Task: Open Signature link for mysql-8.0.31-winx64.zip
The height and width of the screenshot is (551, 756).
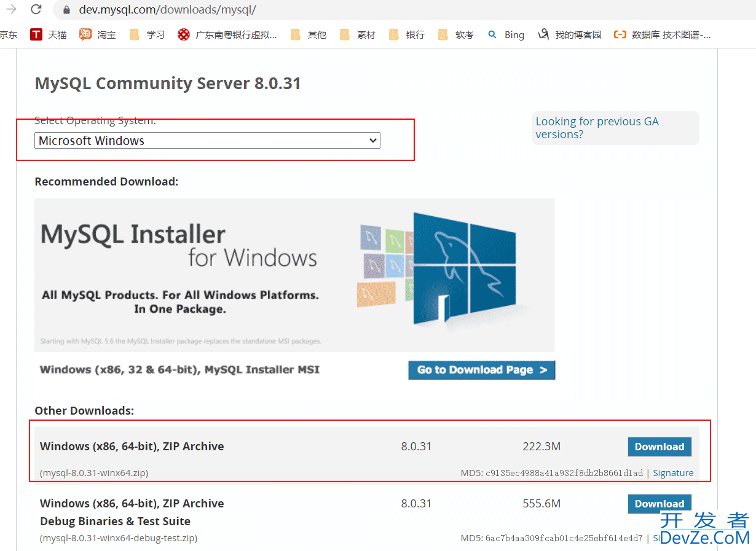Action: pyautogui.click(x=673, y=473)
